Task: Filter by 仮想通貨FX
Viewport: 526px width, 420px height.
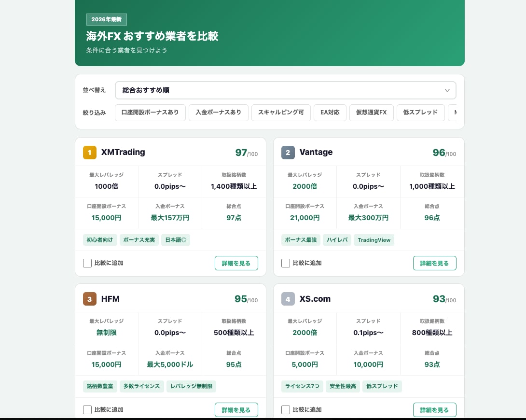Action: point(372,112)
